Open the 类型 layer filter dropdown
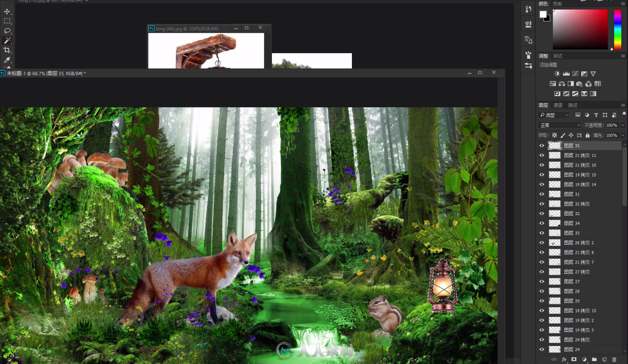 [x=554, y=115]
